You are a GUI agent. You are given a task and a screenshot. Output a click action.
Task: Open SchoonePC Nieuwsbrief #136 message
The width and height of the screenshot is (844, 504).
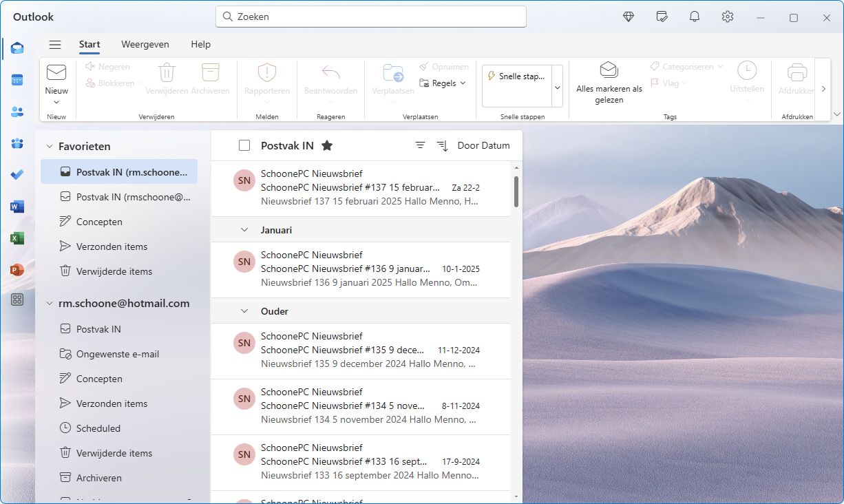(361, 270)
